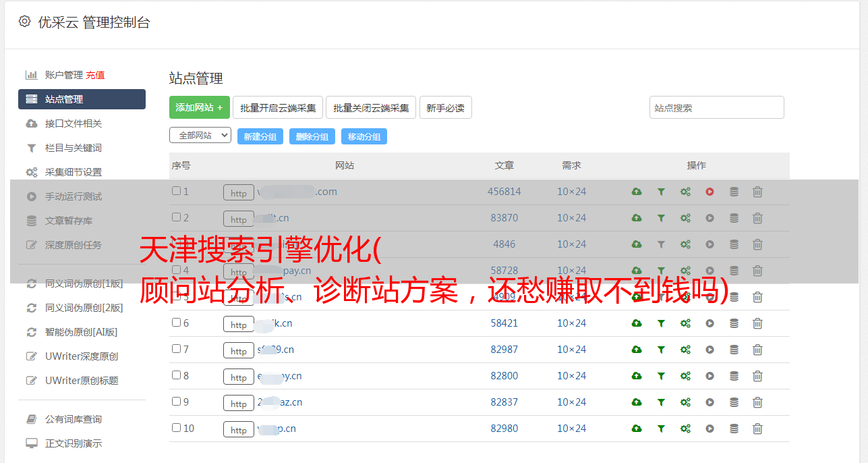Click the 新建分组 button
This screenshot has width=868, height=463.
click(x=260, y=136)
